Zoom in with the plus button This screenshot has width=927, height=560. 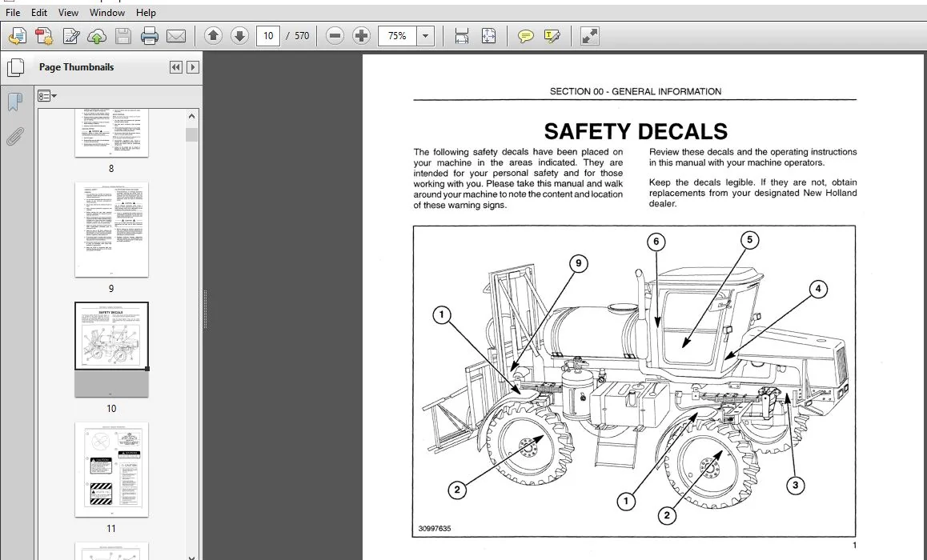[x=360, y=36]
